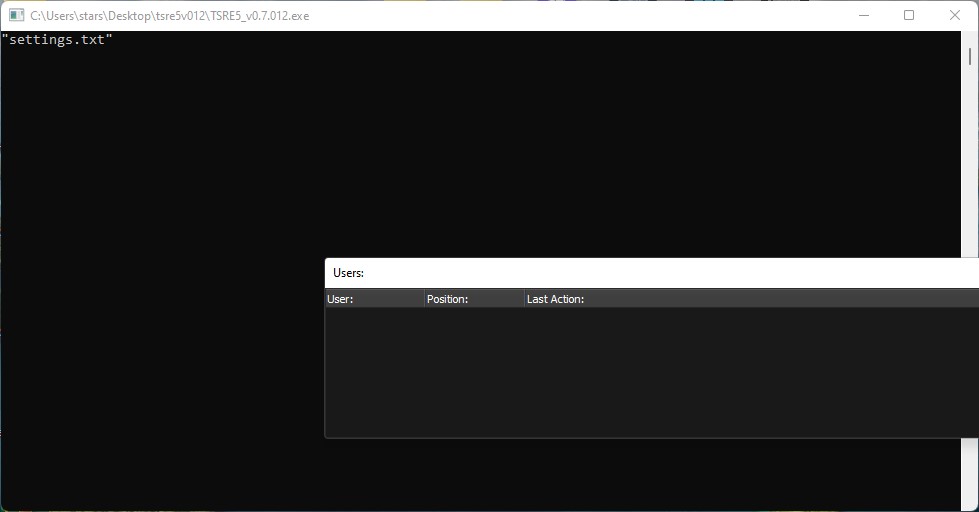Click the console vertical scrollbar thumb
Image resolution: width=979 pixels, height=512 pixels.
tap(970, 56)
